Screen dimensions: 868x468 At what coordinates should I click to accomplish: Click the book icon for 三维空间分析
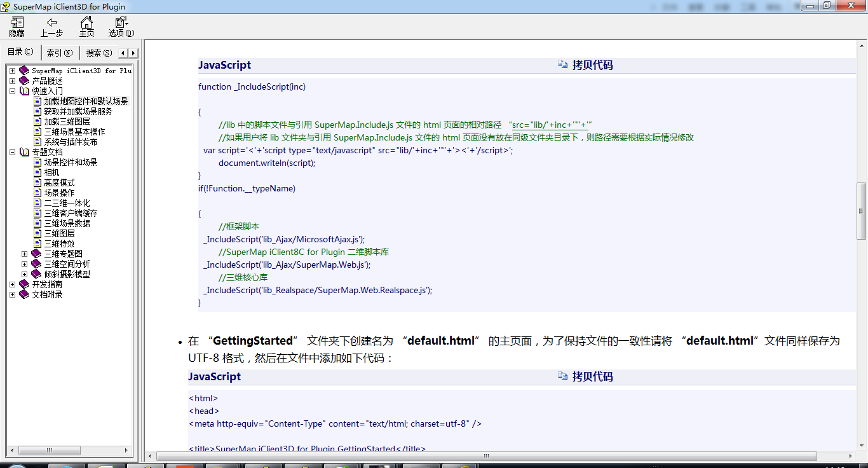pyautogui.click(x=36, y=264)
